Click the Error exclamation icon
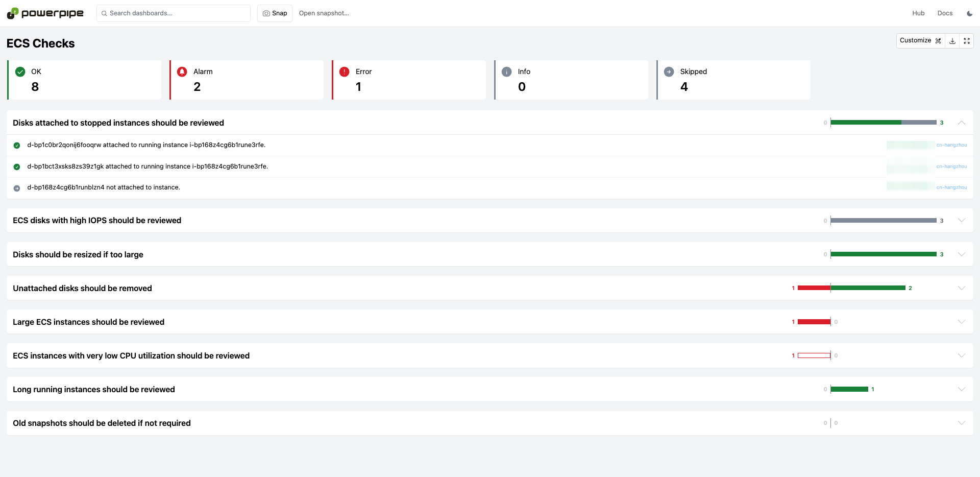The image size is (980, 477). (x=345, y=72)
